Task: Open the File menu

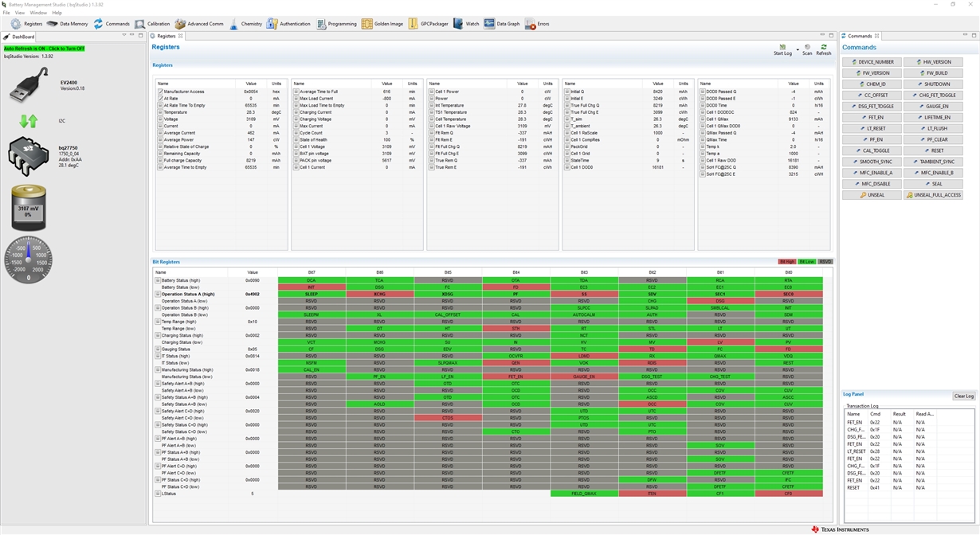Action: coord(6,13)
